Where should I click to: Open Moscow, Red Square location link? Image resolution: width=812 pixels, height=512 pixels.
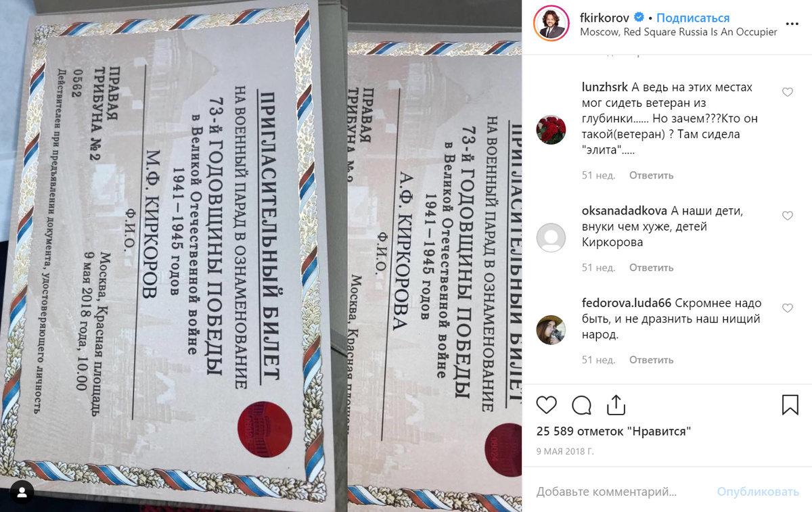(x=679, y=32)
